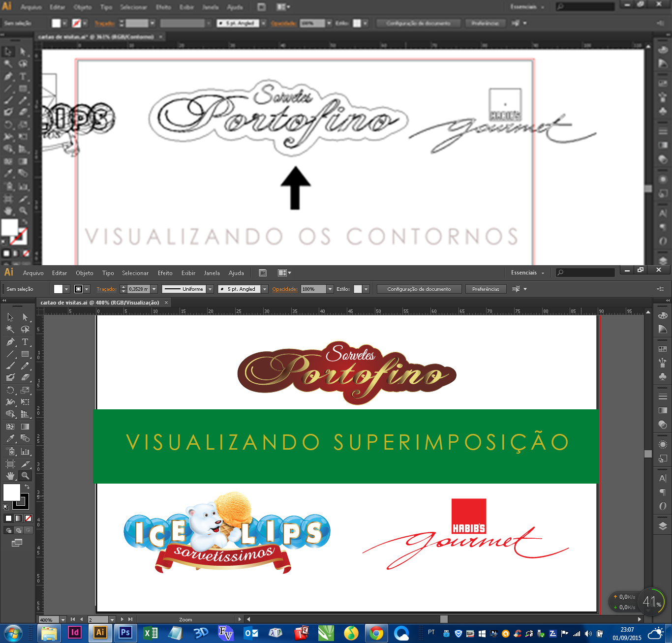Select the Symbol Sprayer tool in lower toolbar
Image resolution: width=672 pixels, height=643 pixels.
10,451
